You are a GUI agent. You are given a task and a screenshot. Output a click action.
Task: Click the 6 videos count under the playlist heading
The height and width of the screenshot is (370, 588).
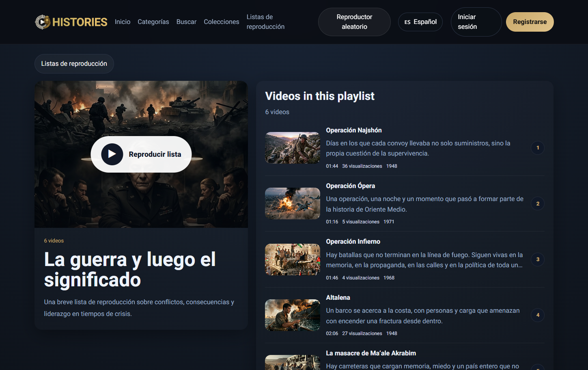[277, 112]
